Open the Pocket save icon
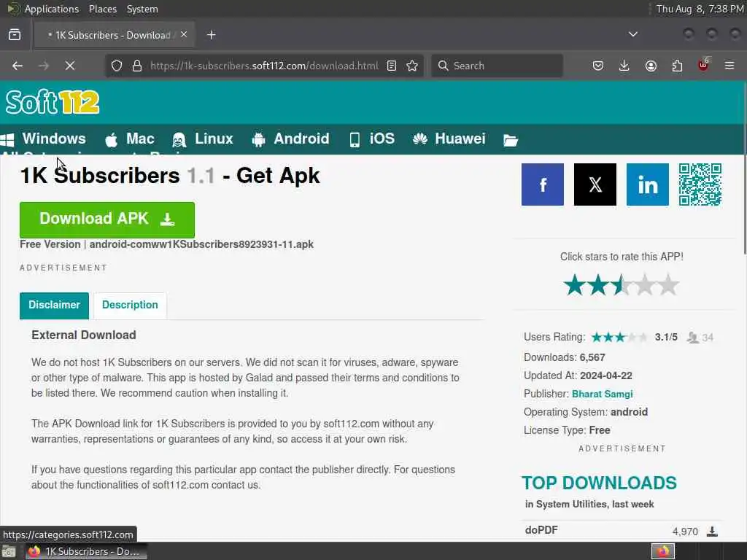747x560 pixels. [598, 66]
